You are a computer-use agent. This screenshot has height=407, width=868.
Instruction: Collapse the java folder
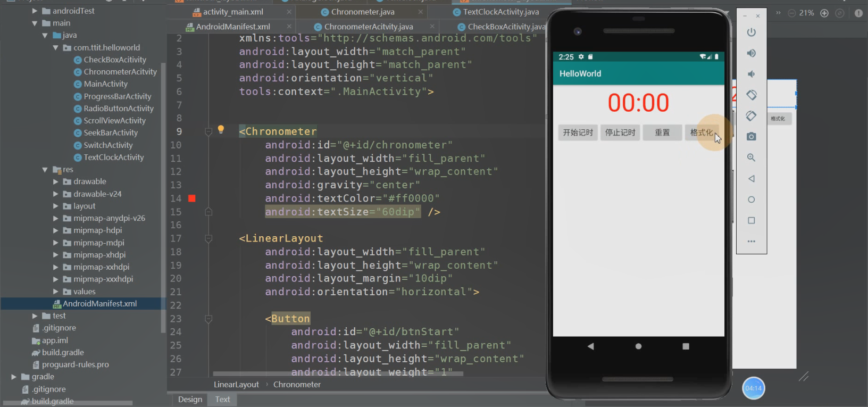click(45, 36)
